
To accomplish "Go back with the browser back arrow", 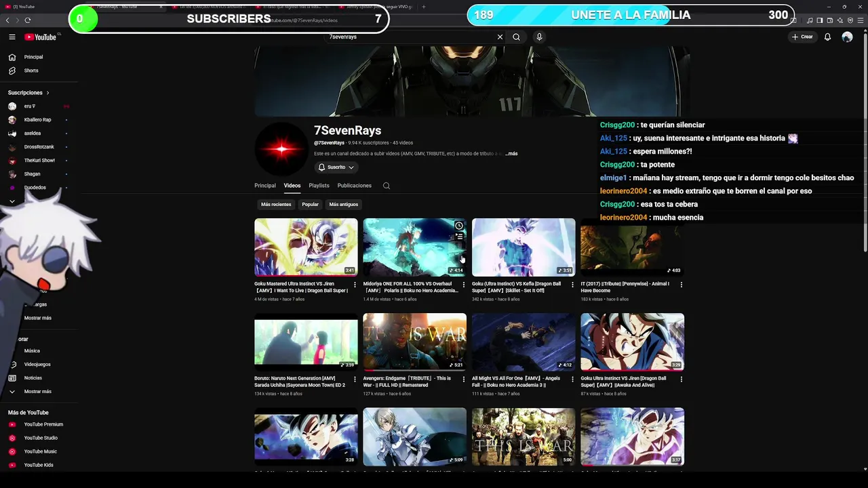I will [x=7, y=20].
